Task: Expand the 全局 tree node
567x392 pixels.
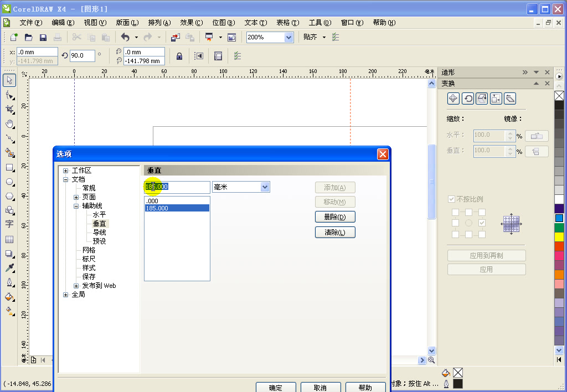Action: (x=65, y=295)
